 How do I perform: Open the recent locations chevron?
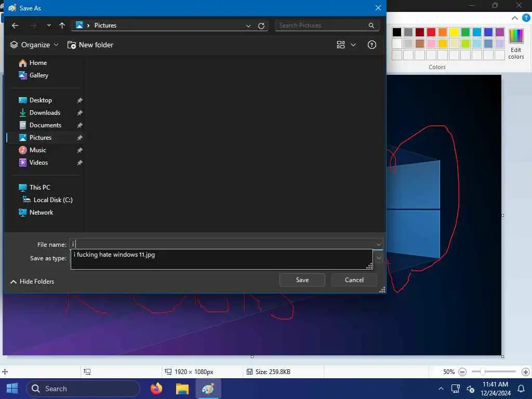[49, 25]
